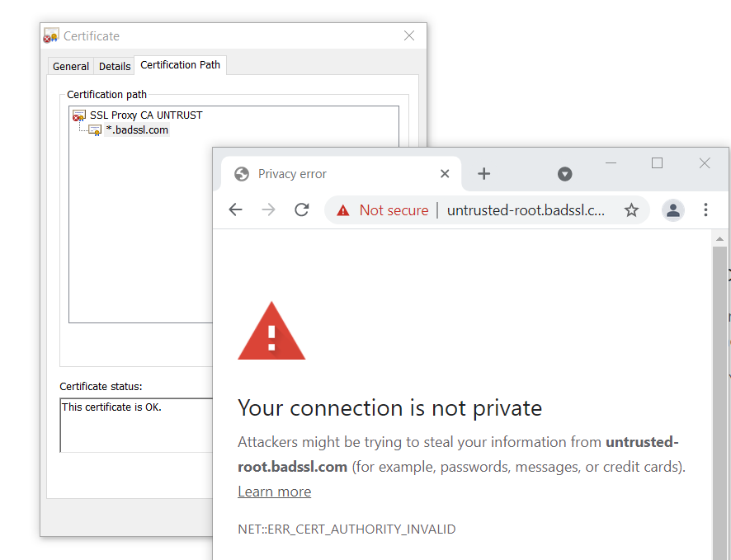This screenshot has width=731, height=560.
Task: Click the address bar URL field
Action: click(526, 210)
